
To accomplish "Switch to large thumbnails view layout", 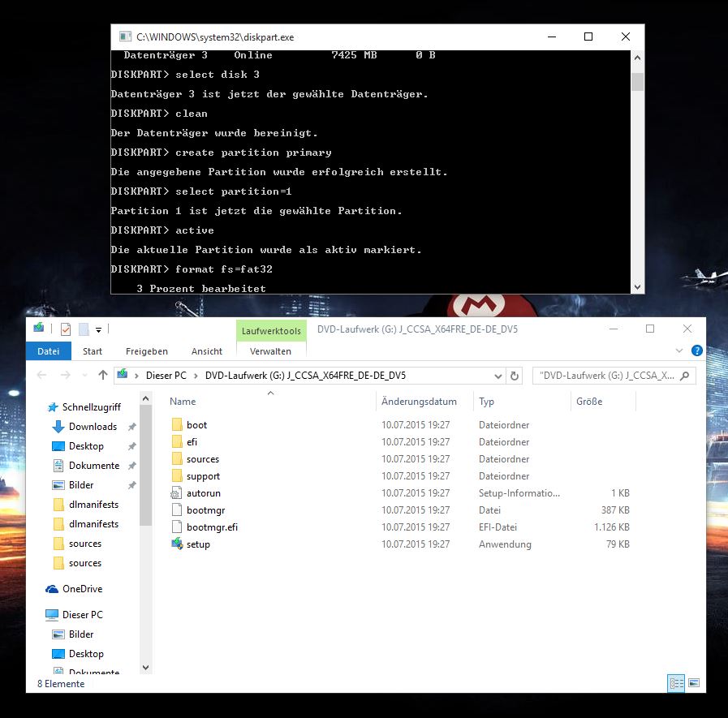I will (x=694, y=683).
